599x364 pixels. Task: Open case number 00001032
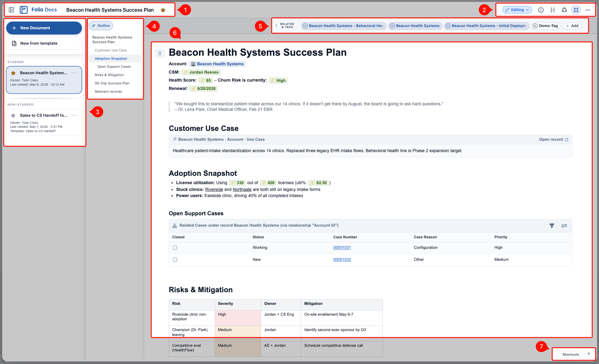(x=342, y=260)
